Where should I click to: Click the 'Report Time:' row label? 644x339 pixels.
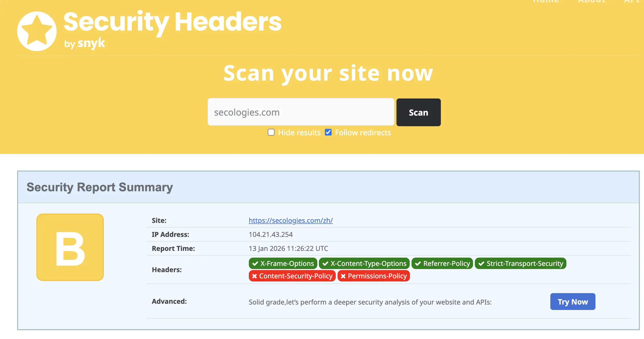tap(173, 248)
